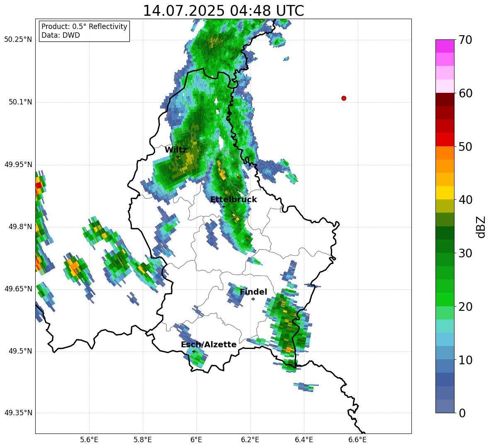Click the yellow colorbar segment above 40
This screenshot has height=448, width=491.
445,193
